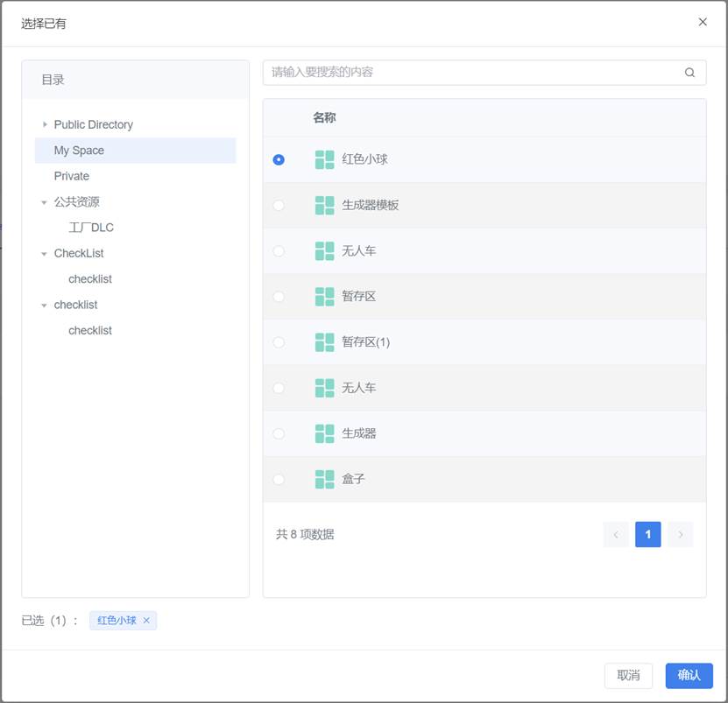Collapse the 公共资源 tree node
The width and height of the screenshot is (728, 703).
click(x=44, y=202)
